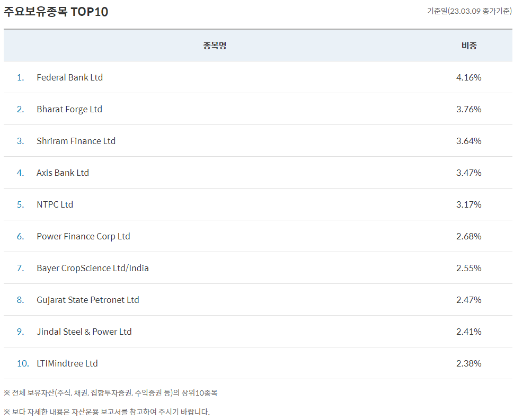
Task: Click the 2.55% weight value
Action: pos(469,268)
